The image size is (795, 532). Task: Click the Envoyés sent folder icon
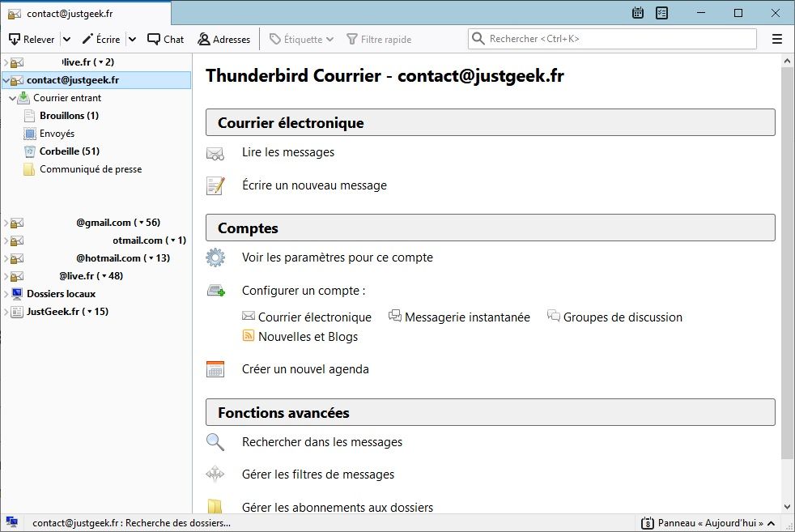tap(29, 134)
